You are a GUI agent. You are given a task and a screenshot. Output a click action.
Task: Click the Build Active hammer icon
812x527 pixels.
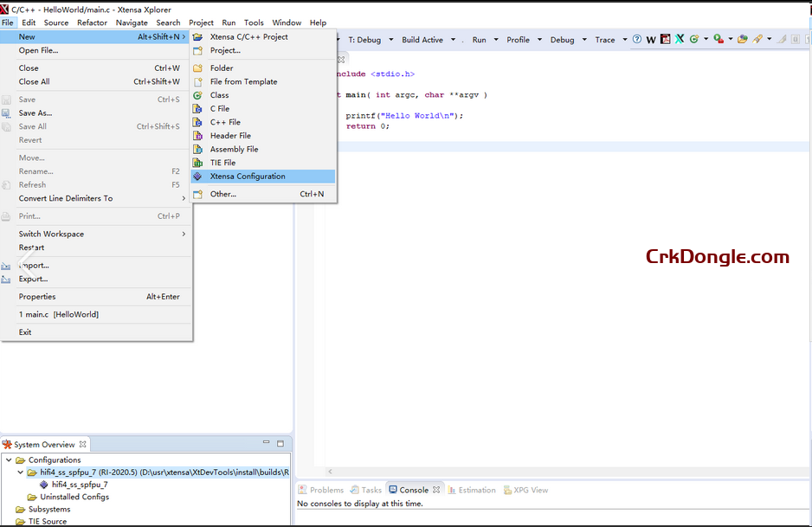[x=422, y=40]
